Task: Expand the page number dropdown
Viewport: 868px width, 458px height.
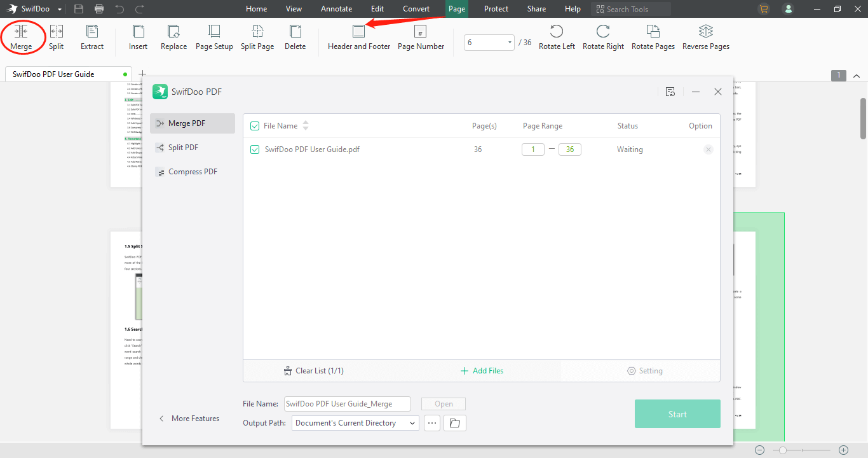Action: point(510,43)
